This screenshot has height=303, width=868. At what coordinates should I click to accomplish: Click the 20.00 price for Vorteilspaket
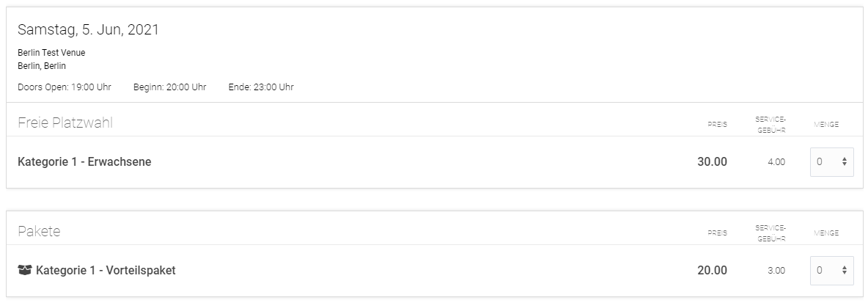(x=712, y=271)
